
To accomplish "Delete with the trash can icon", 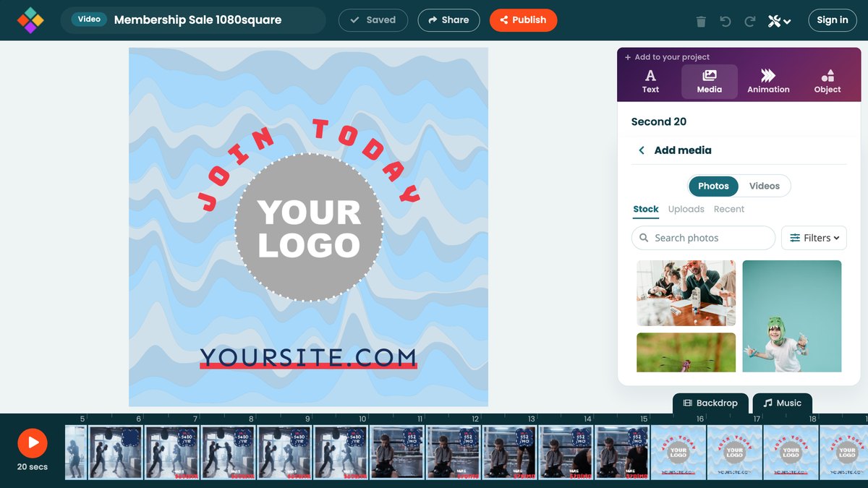I will pos(701,21).
